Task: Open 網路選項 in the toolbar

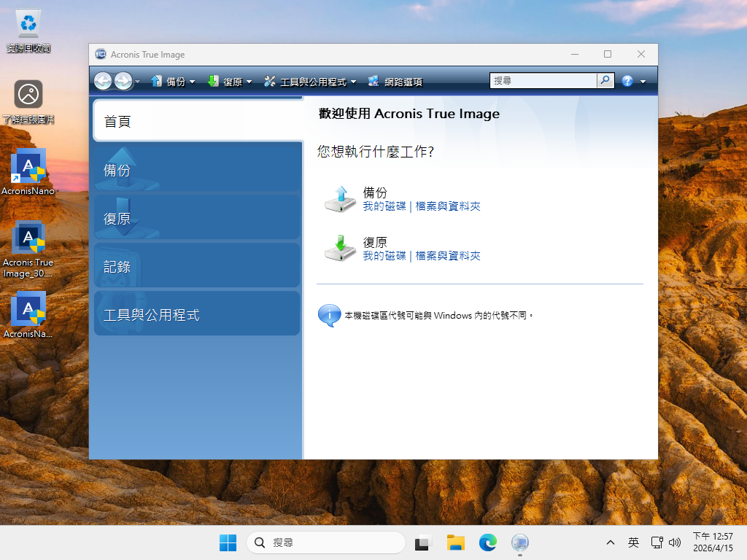Action: (395, 82)
